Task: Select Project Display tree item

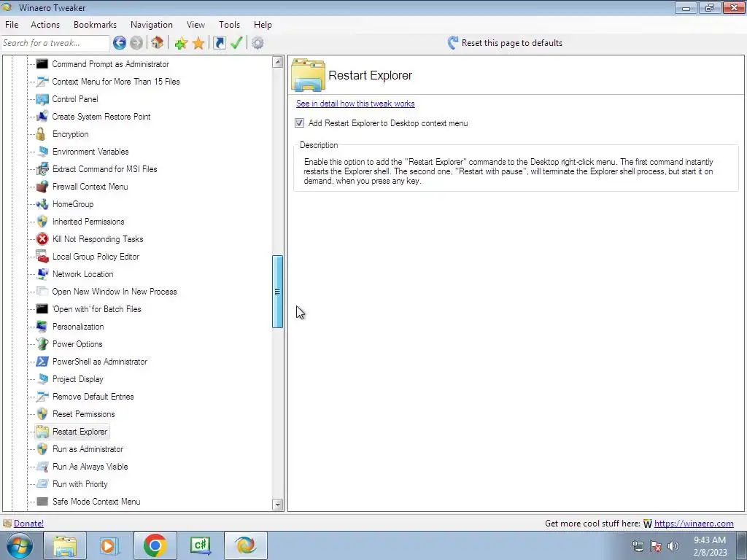Action: (x=77, y=379)
